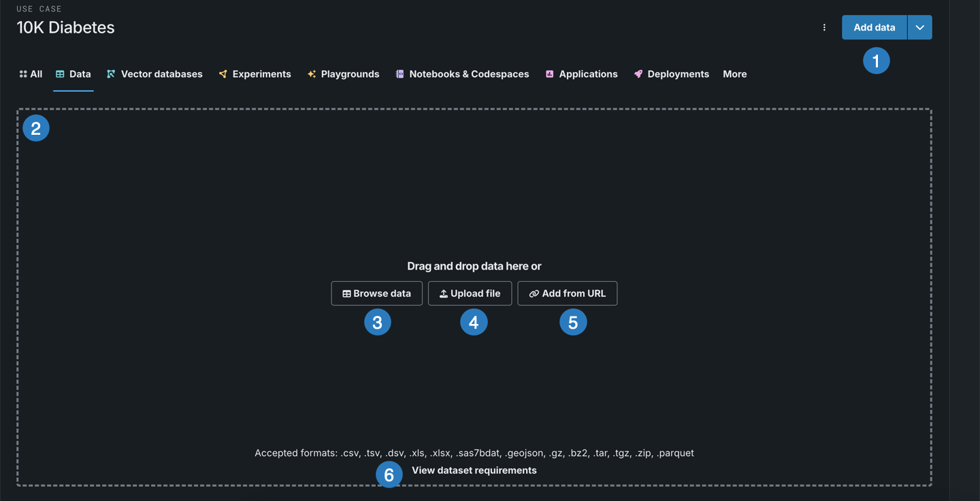Click the numbered badge 6 near dataset requirements
The width and height of the screenshot is (980, 501).
click(389, 474)
